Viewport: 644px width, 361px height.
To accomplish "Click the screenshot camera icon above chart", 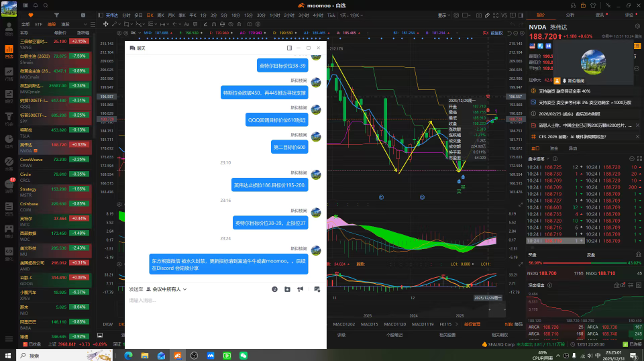I will (x=479, y=15).
